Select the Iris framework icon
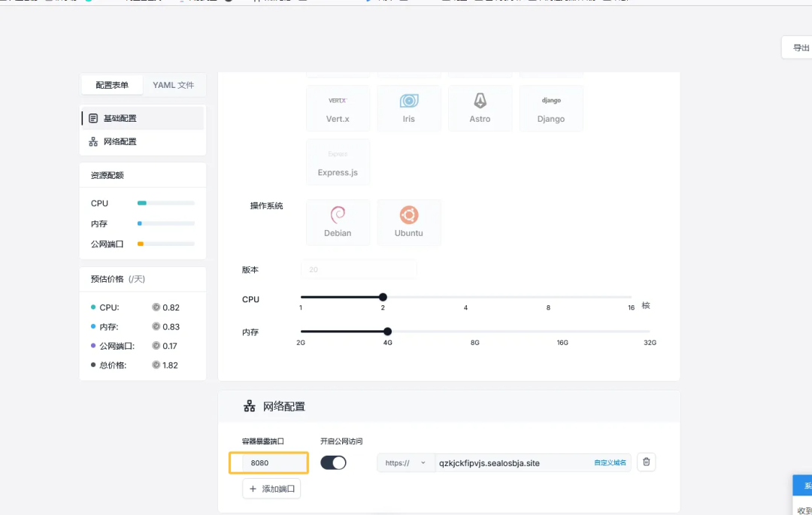Image resolution: width=812 pixels, height=515 pixels. tap(409, 108)
